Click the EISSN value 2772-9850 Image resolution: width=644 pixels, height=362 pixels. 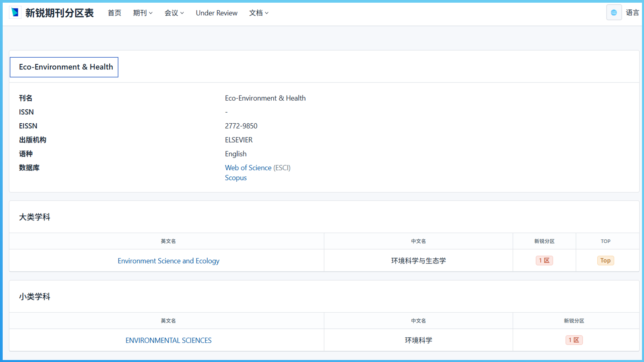(x=241, y=126)
